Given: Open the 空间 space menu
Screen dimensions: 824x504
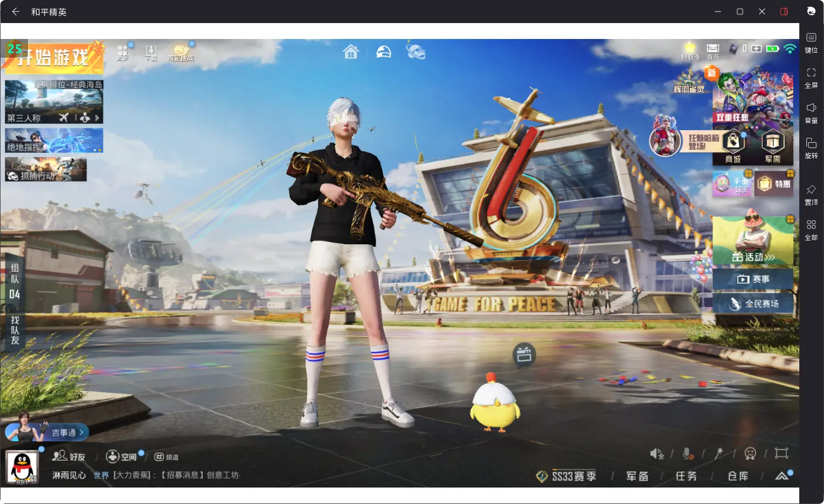Looking at the screenshot, I should coord(123,456).
